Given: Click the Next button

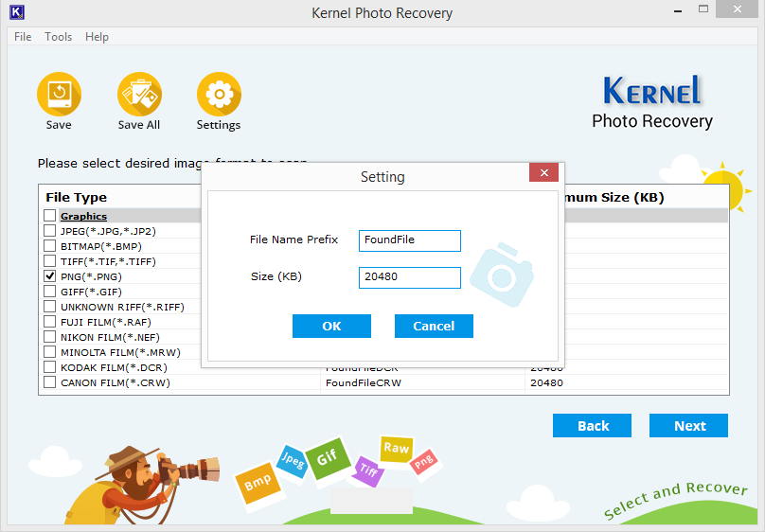Looking at the screenshot, I should pos(689,426).
